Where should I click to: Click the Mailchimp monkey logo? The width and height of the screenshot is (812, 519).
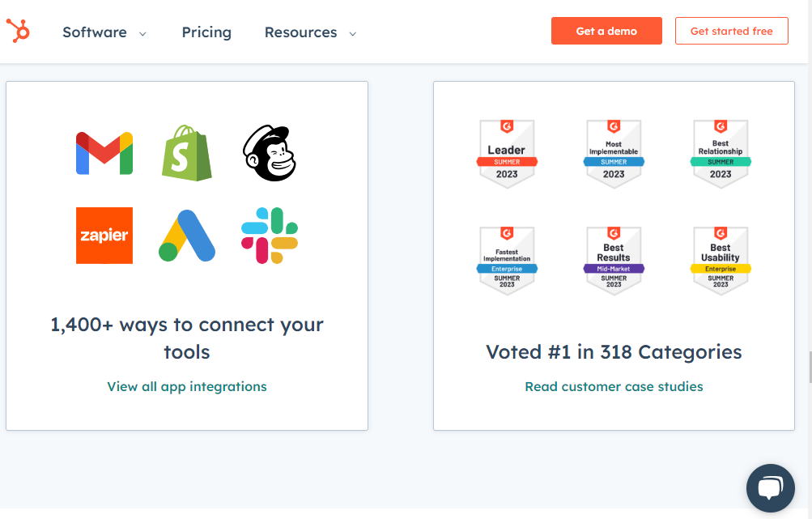(270, 153)
